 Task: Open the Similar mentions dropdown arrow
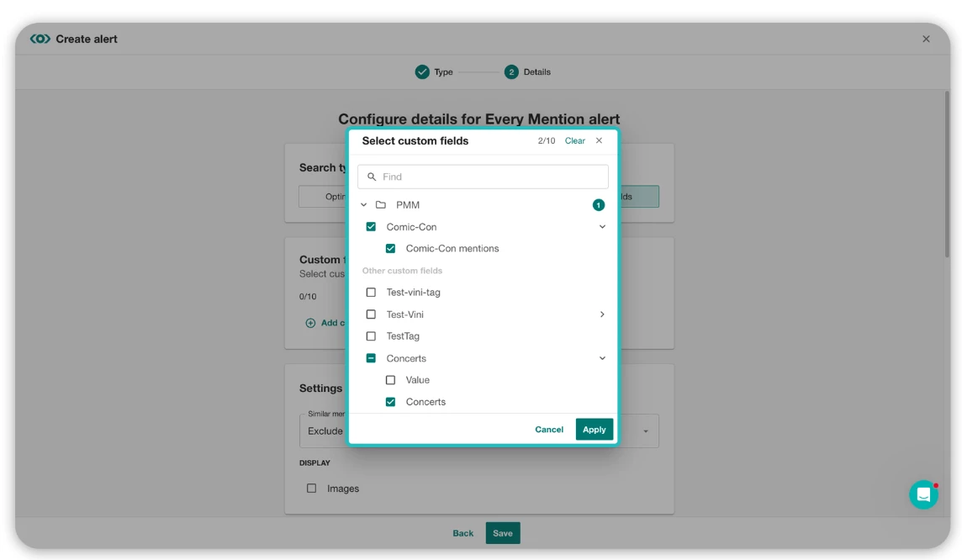646,431
